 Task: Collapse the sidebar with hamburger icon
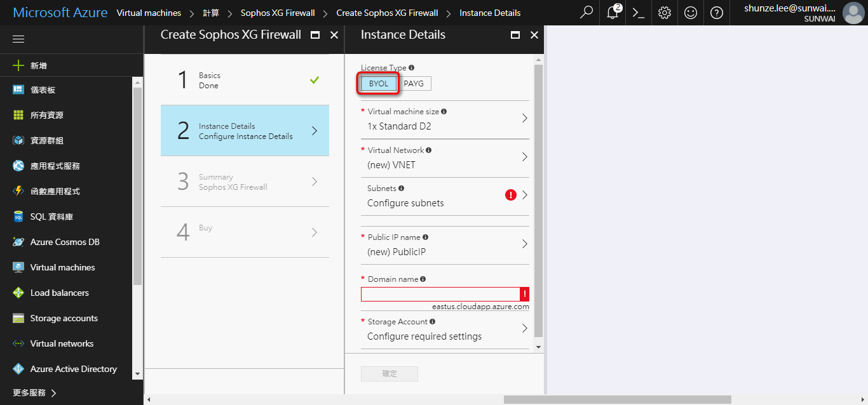click(x=18, y=39)
